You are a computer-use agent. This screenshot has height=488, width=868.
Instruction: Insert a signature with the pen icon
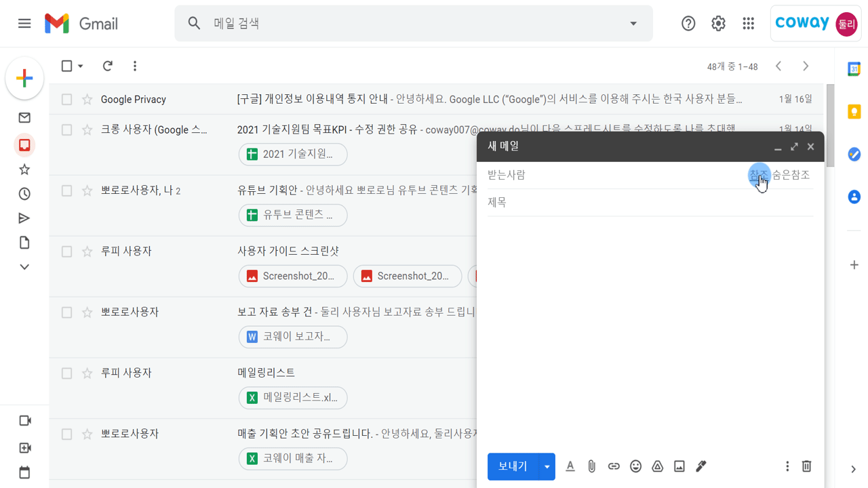click(x=701, y=466)
